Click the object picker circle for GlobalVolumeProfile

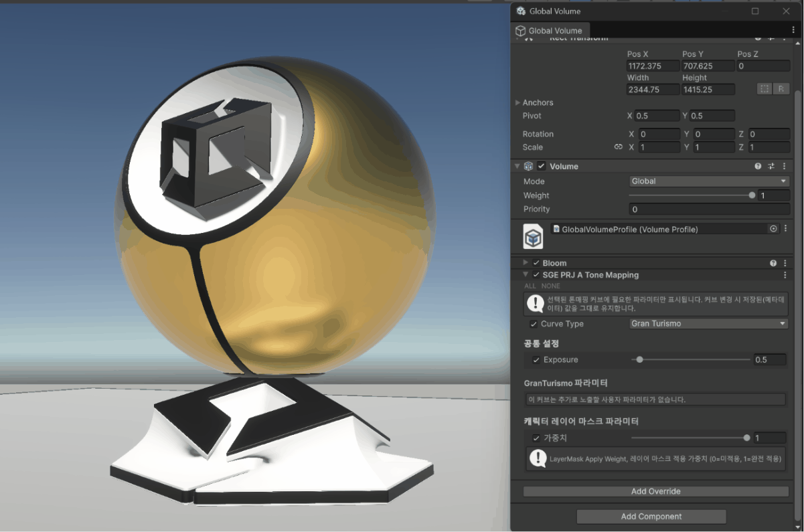coord(773,229)
